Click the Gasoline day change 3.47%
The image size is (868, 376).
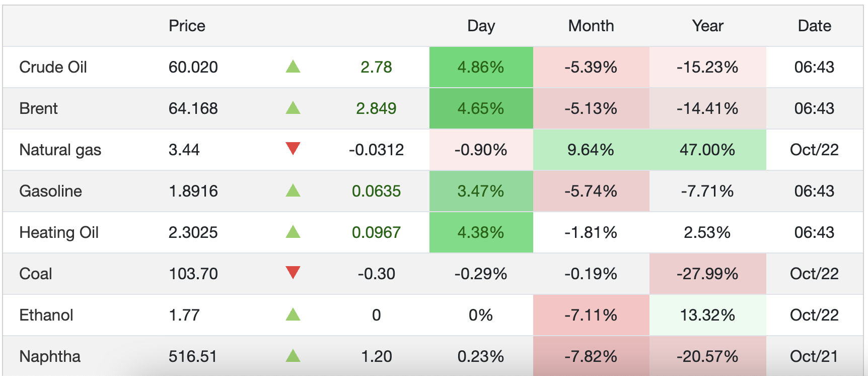(x=481, y=191)
